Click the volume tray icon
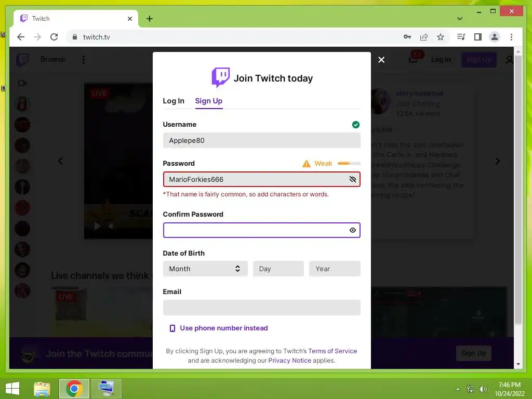The image size is (532, 399). click(x=483, y=389)
